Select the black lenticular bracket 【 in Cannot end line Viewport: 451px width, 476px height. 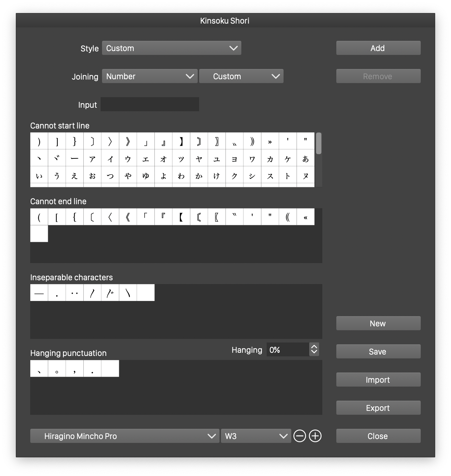coord(181,217)
